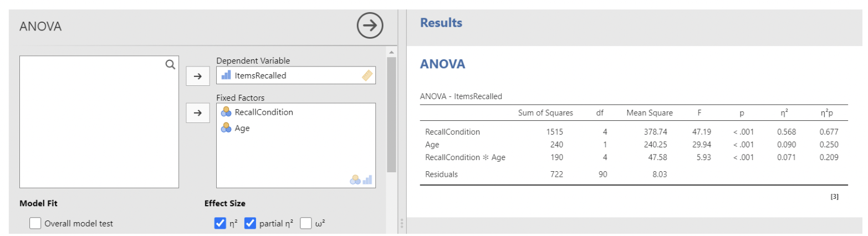Enable the Overall model test checkbox
This screenshot has width=868, height=236.
click(x=35, y=223)
